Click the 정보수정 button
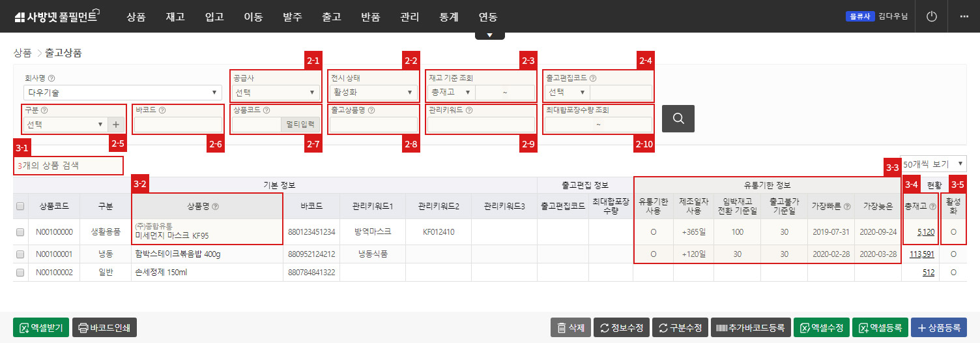 point(622,327)
